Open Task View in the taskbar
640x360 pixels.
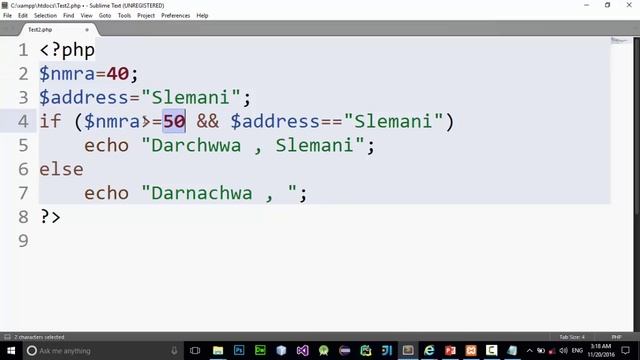(x=195, y=351)
